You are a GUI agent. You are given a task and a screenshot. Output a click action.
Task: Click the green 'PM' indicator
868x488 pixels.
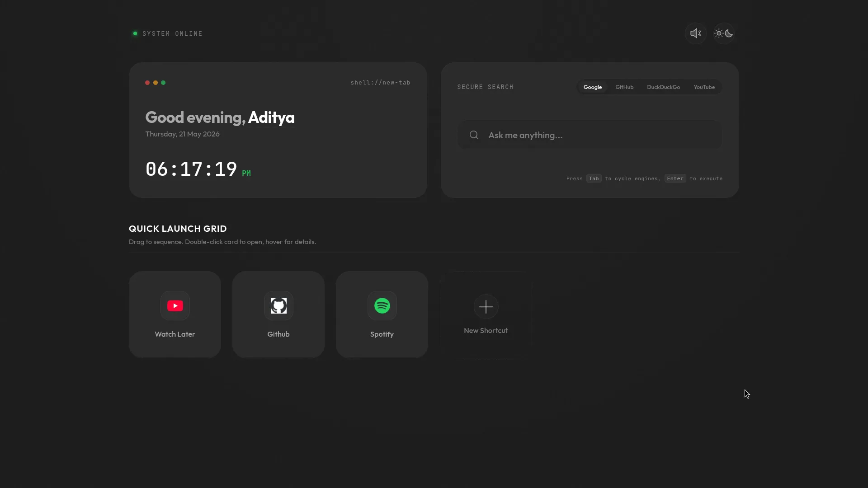(x=246, y=173)
